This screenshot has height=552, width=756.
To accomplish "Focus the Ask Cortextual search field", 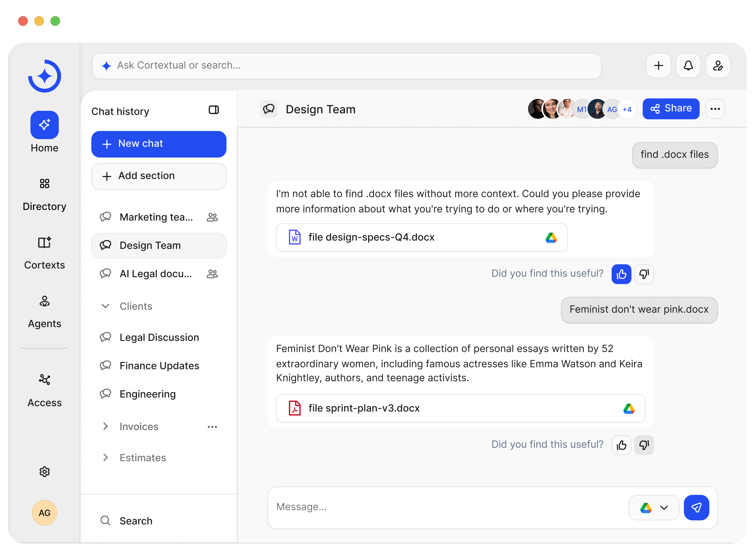I will [346, 66].
